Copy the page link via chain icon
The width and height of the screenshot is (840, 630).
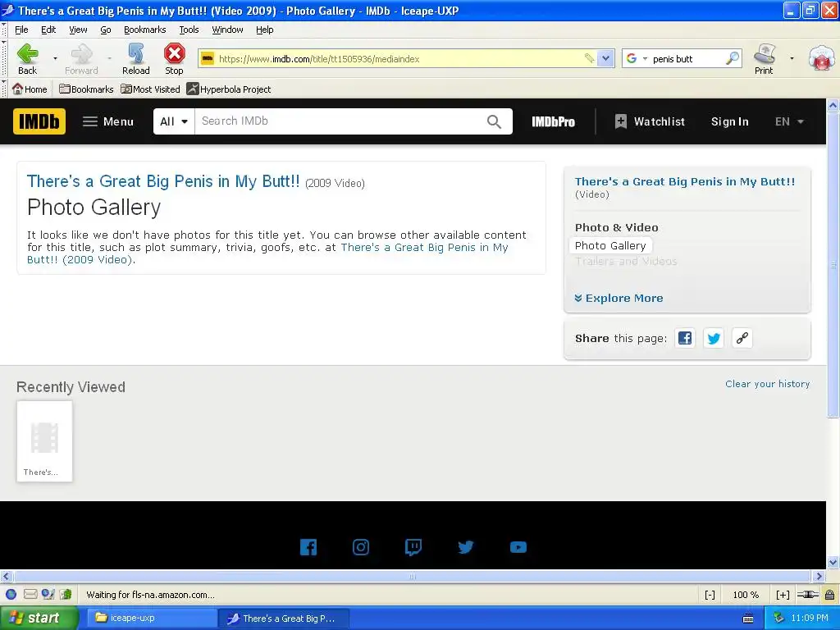coord(742,338)
